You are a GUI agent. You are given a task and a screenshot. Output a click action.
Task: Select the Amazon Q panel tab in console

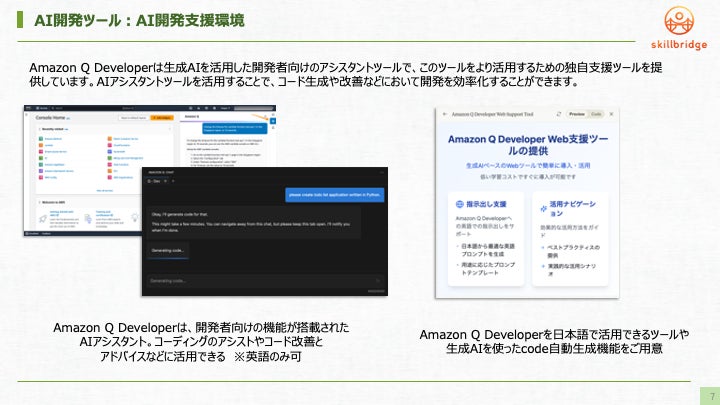click(192, 117)
